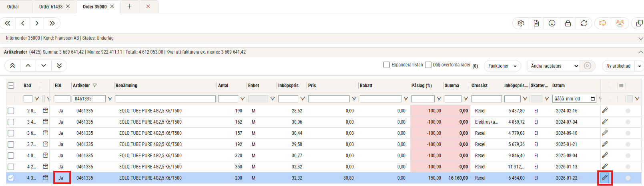Enable the Expandera listan checkbox

click(x=387, y=65)
